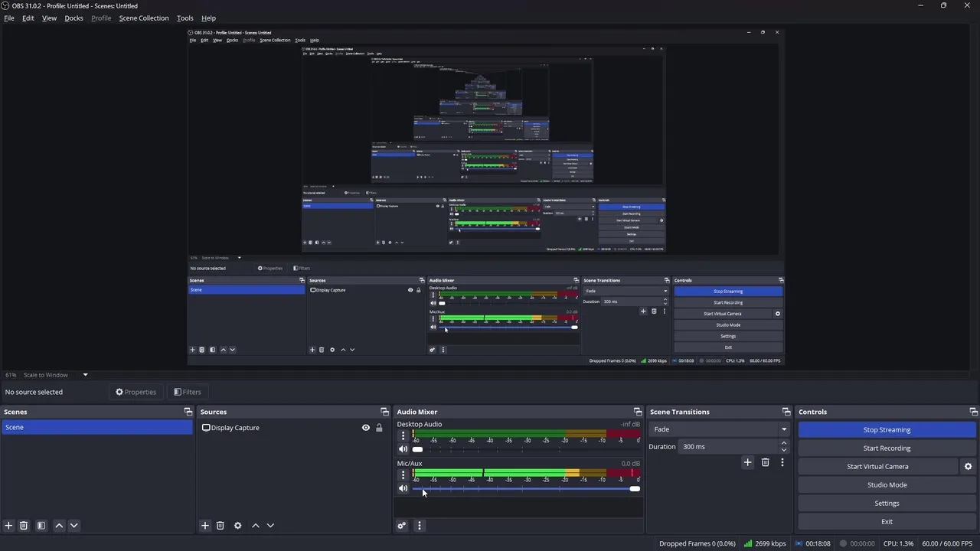Screen dimensions: 980x551
Task: Open advanced audio properties gears icon
Action: [x=401, y=526]
